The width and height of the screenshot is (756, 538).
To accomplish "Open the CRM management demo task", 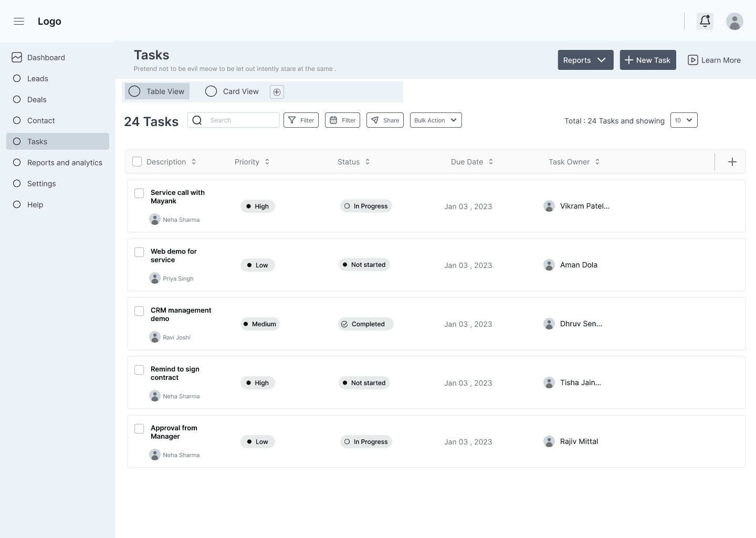I will click(x=181, y=314).
